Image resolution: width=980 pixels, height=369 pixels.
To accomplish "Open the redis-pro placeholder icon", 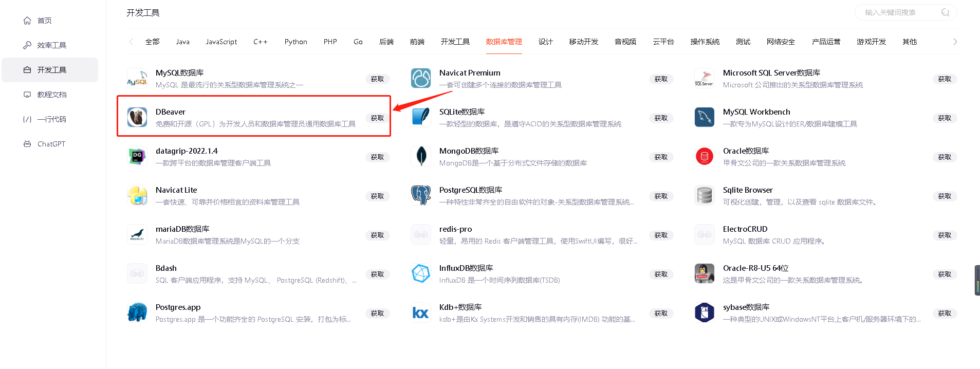I will (421, 235).
